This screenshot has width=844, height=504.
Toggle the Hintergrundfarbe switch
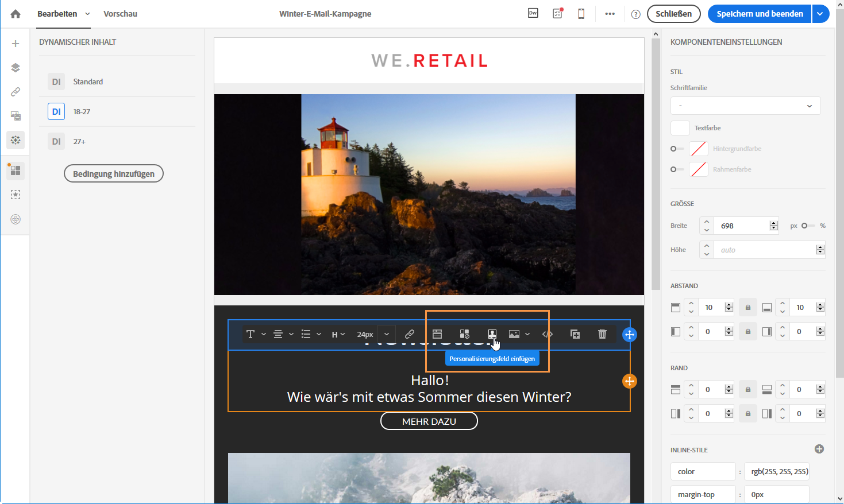[x=677, y=149]
